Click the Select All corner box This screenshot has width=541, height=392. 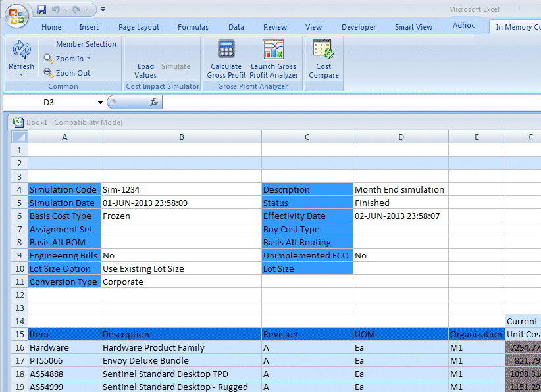[20, 137]
